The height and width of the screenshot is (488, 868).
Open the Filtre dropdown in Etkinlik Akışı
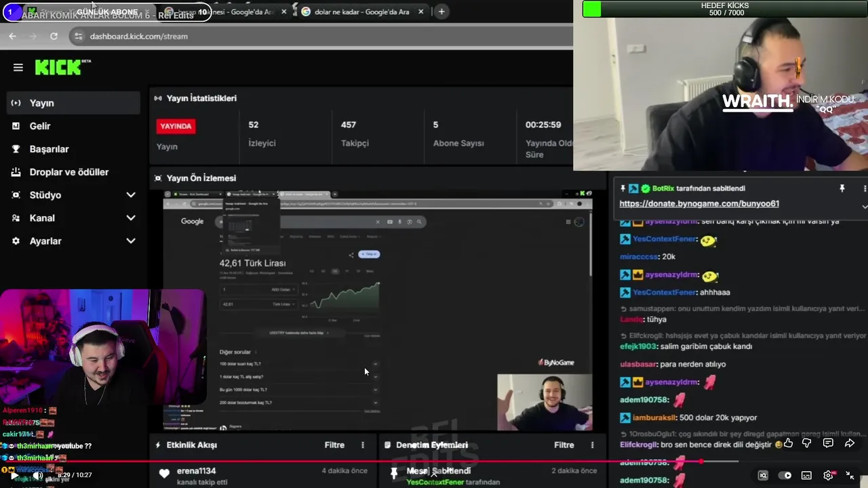click(334, 445)
